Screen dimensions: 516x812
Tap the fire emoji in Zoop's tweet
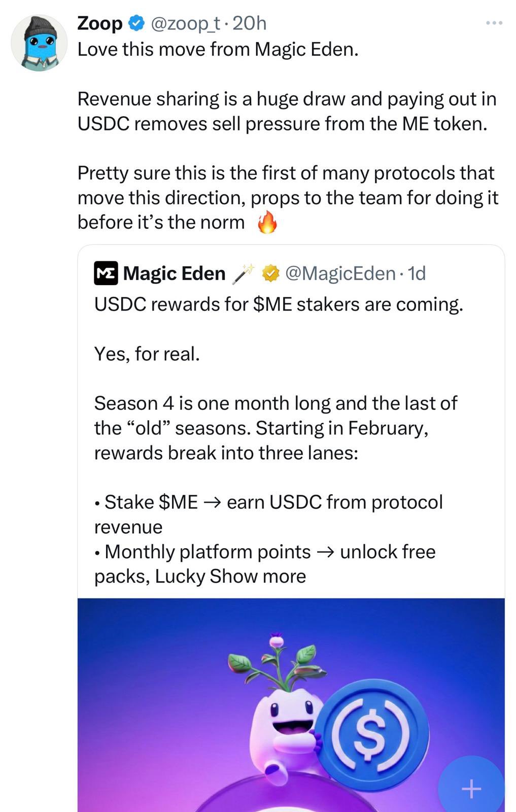pyautogui.click(x=267, y=222)
